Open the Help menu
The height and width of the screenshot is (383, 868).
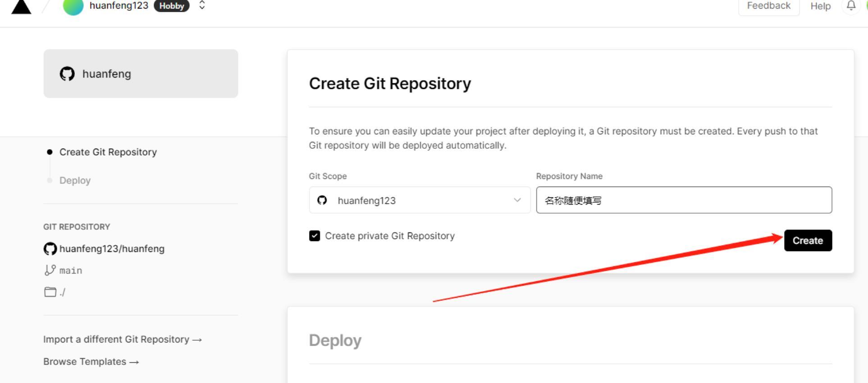(x=820, y=6)
